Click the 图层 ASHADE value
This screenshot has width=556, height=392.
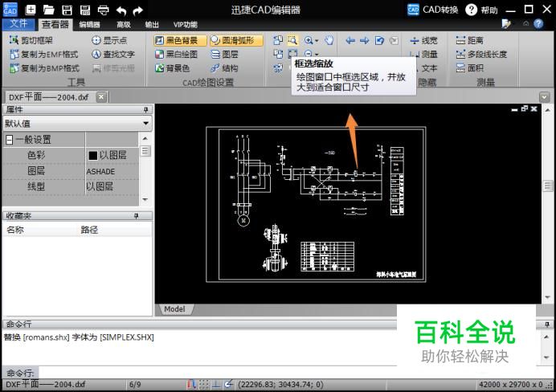tap(101, 172)
